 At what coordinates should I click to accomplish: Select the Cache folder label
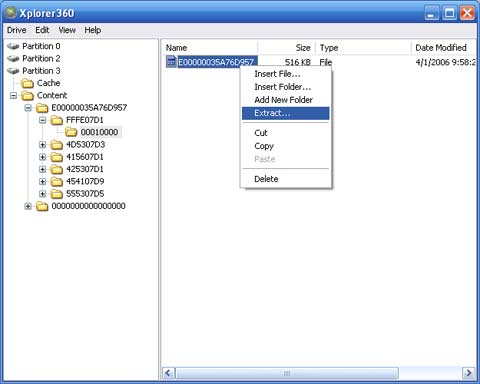point(49,83)
